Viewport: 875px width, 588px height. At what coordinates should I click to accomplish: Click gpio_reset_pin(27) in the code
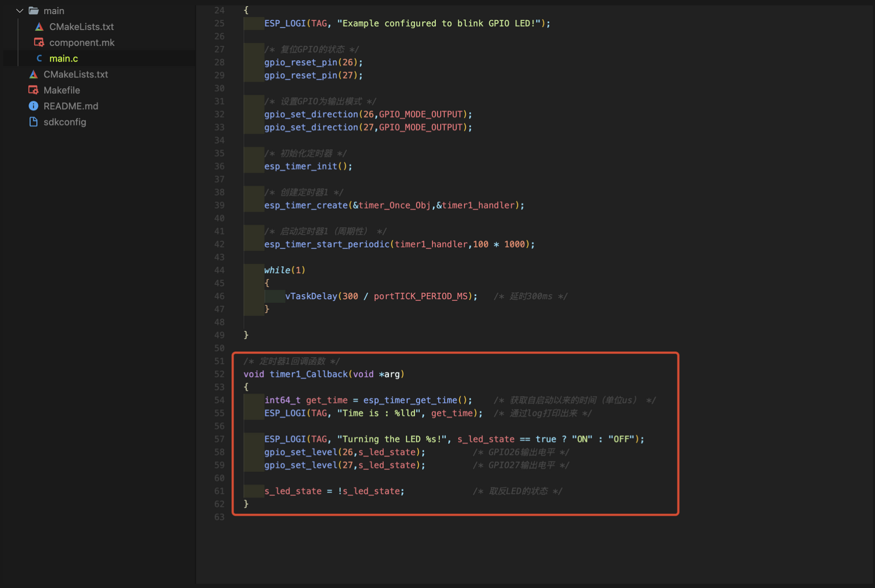point(313,75)
